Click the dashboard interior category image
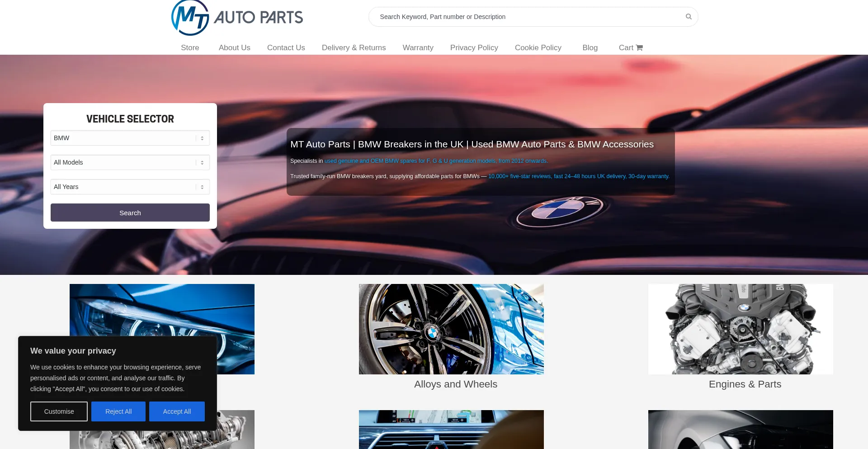868x449 pixels. (x=451, y=430)
